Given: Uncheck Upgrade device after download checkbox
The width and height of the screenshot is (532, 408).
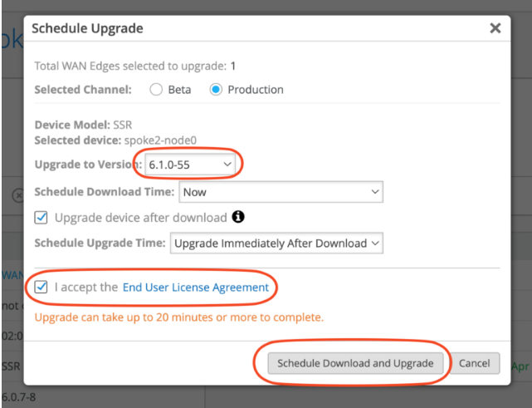Looking at the screenshot, I should pos(41,218).
